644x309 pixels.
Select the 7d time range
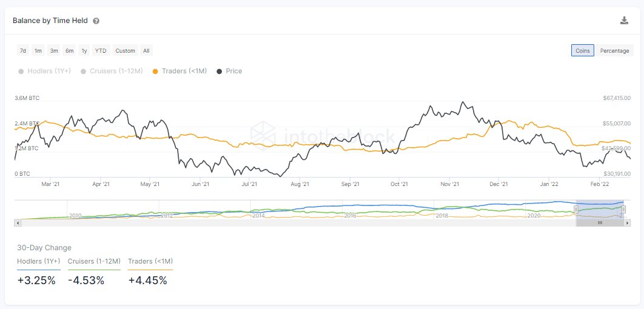(23, 51)
